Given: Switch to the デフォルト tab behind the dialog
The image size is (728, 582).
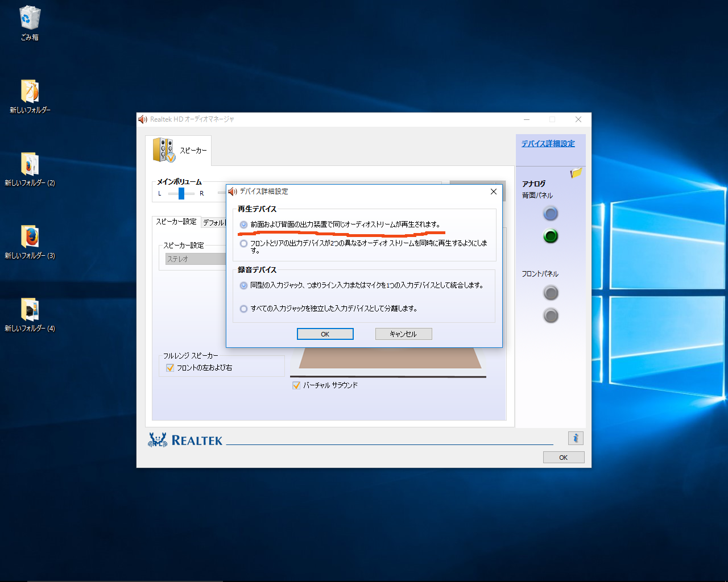Looking at the screenshot, I should (214, 222).
